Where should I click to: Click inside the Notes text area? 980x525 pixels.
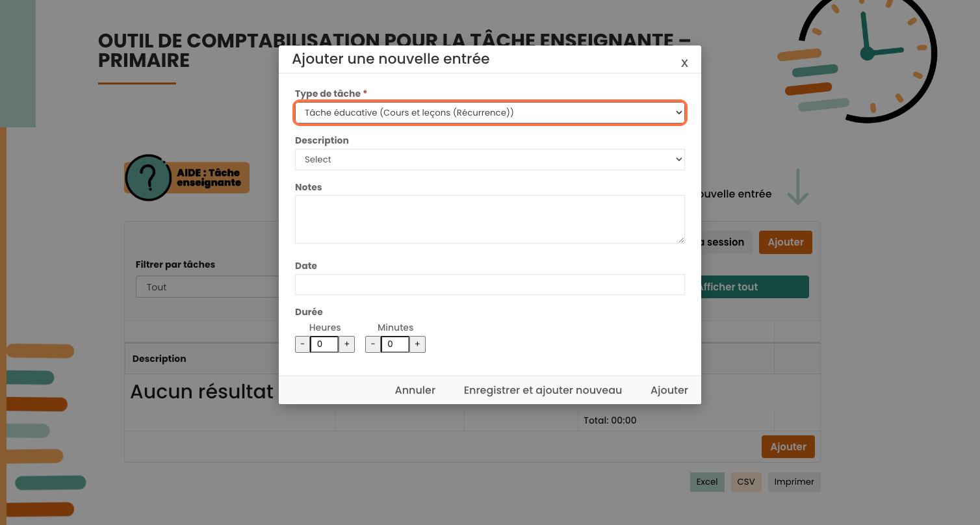click(x=489, y=220)
